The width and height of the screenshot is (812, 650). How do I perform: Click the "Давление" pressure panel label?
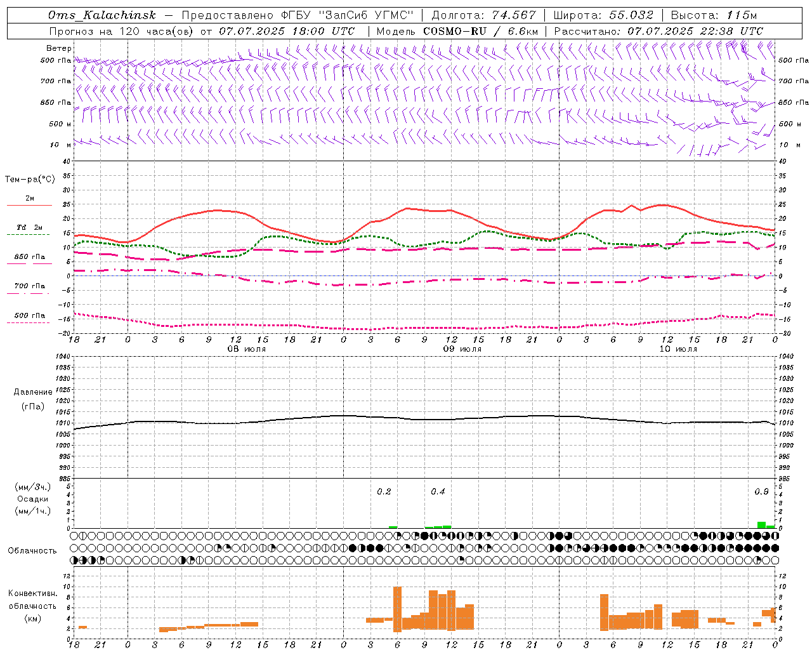click(x=32, y=392)
